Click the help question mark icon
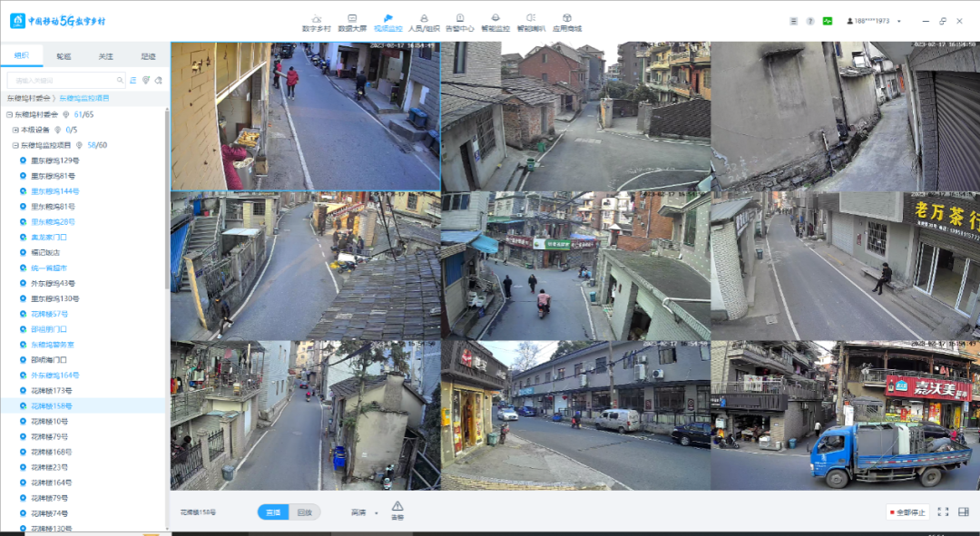This screenshot has width=980, height=536. pyautogui.click(x=810, y=21)
